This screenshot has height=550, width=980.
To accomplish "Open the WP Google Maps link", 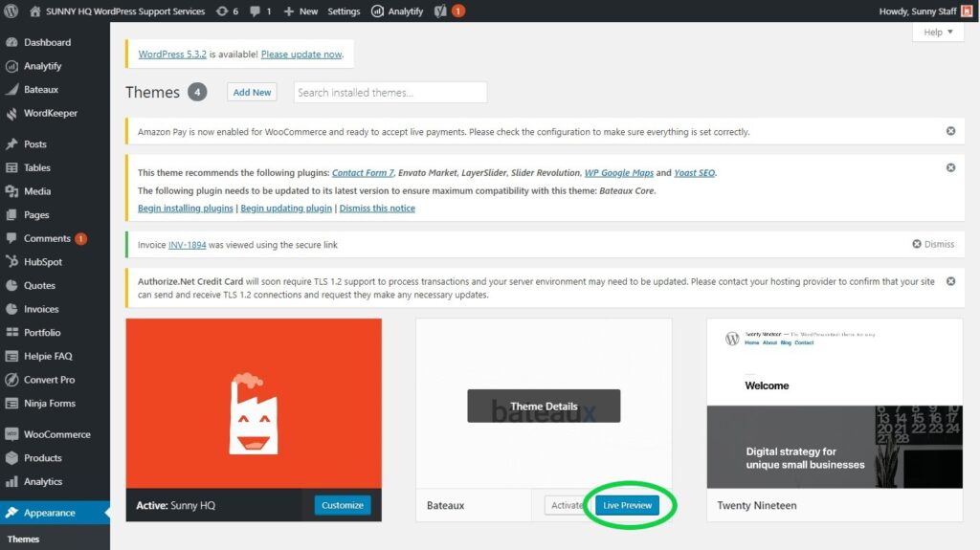I will pos(619,172).
